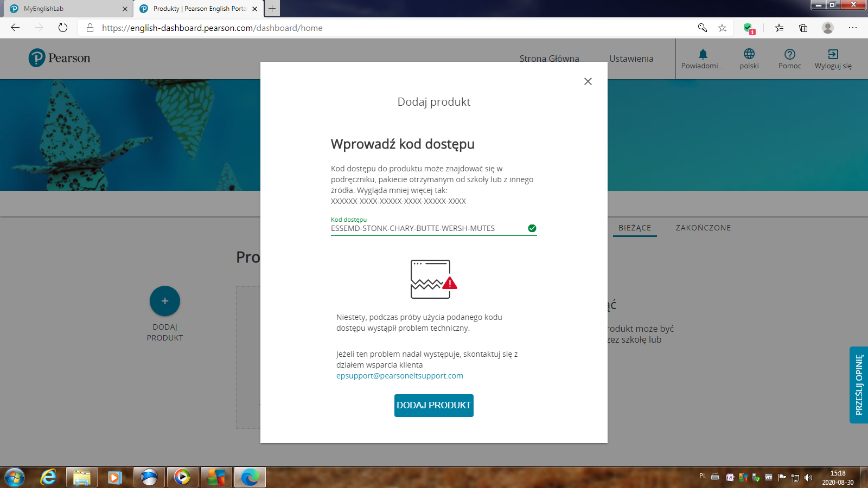Switch to the BIEŻĄCE tab
Screen dimensions: 868x488
tap(635, 228)
